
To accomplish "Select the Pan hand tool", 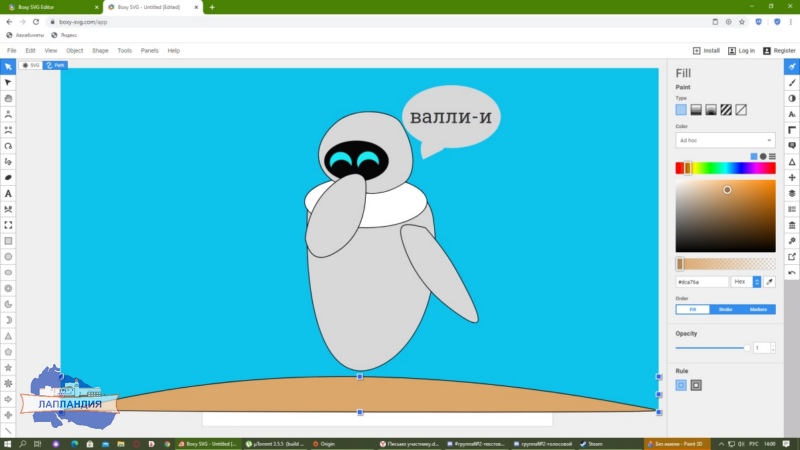I will pyautogui.click(x=8, y=98).
